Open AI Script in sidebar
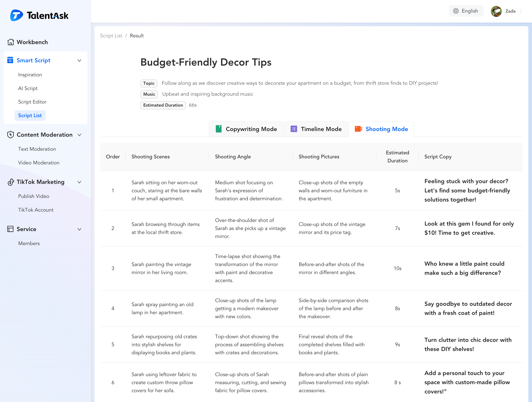The width and height of the screenshot is (532, 402). point(28,88)
